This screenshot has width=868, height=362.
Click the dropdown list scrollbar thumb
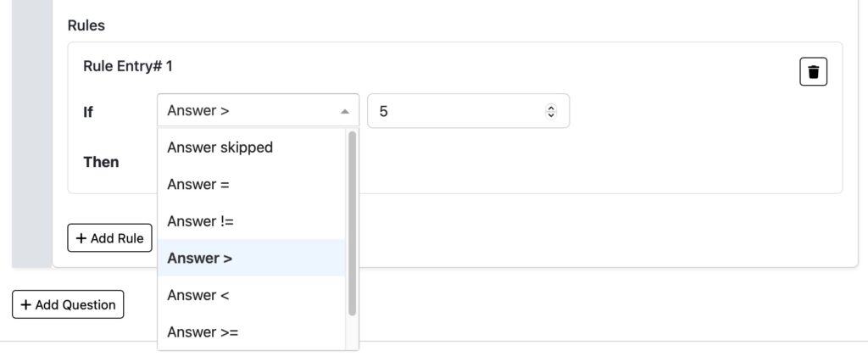352,224
